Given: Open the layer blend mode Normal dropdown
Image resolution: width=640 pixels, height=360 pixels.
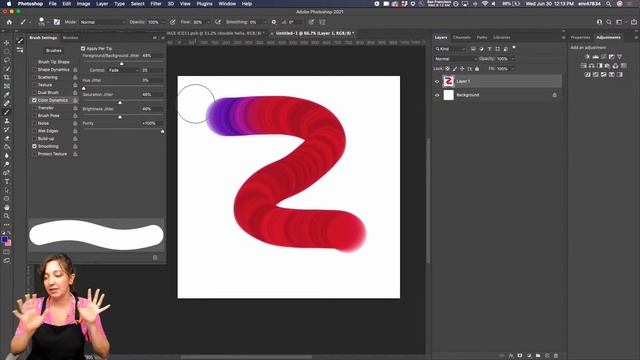Looking at the screenshot, I should click(x=456, y=59).
